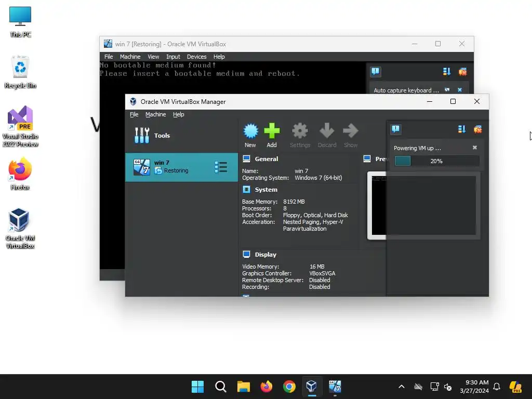Open Firefox desktop shortcut
The width and height of the screenshot is (532, 399).
click(20, 174)
